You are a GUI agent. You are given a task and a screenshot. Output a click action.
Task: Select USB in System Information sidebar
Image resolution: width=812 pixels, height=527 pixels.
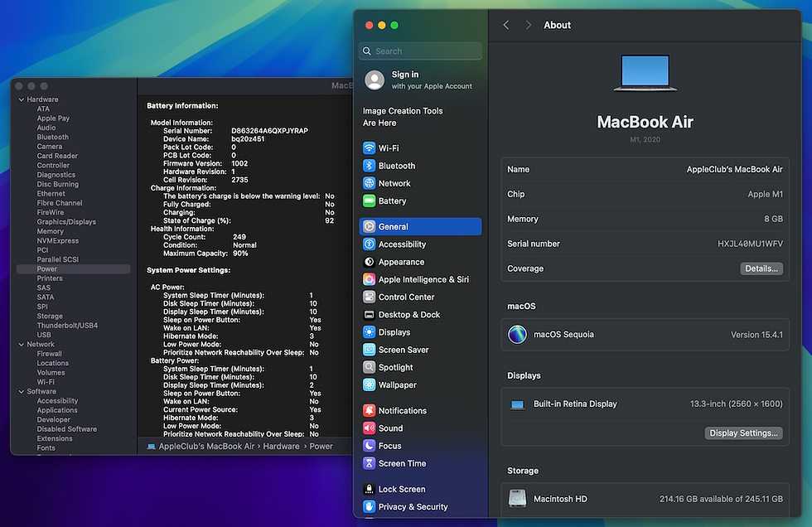(43, 335)
